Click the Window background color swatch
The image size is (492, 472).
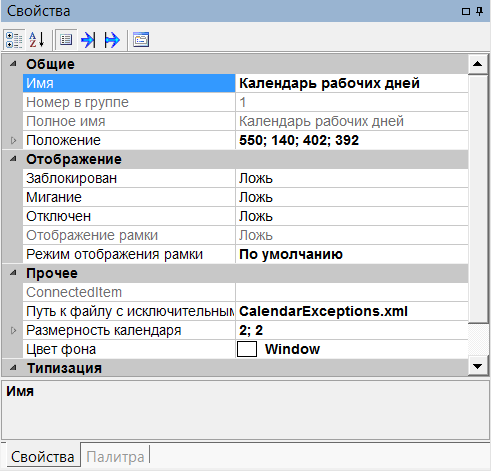tap(247, 349)
